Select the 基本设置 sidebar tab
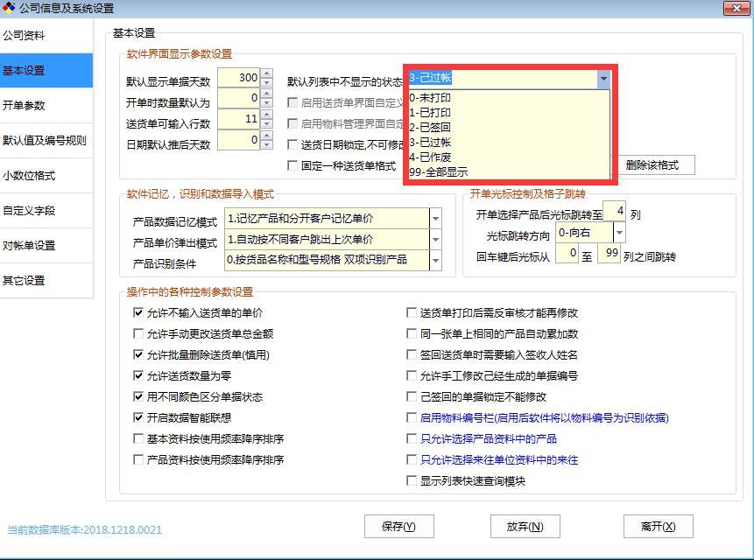The width and height of the screenshot is (754, 560). click(46, 70)
